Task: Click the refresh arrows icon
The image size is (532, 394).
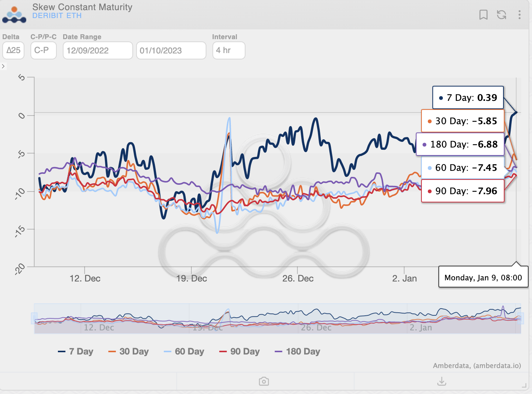Action: click(x=502, y=15)
